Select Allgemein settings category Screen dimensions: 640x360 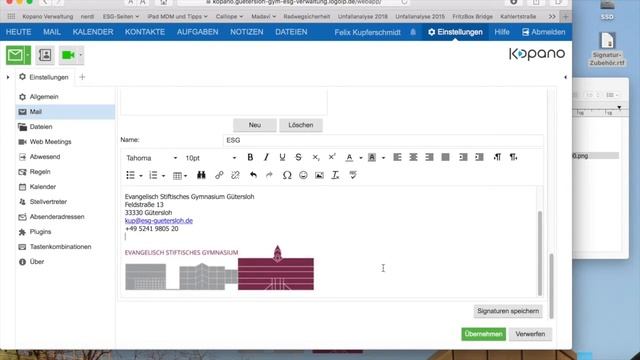(x=65, y=97)
